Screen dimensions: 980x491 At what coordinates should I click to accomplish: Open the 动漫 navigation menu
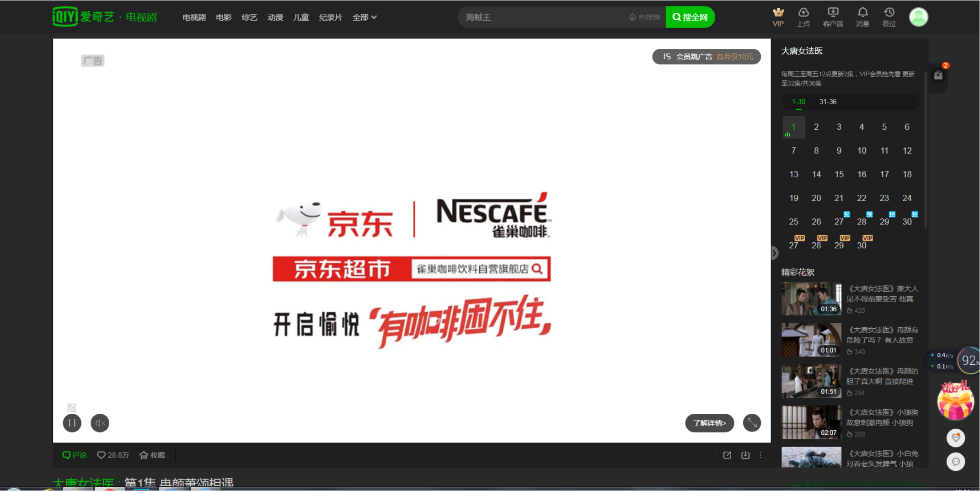point(275,17)
